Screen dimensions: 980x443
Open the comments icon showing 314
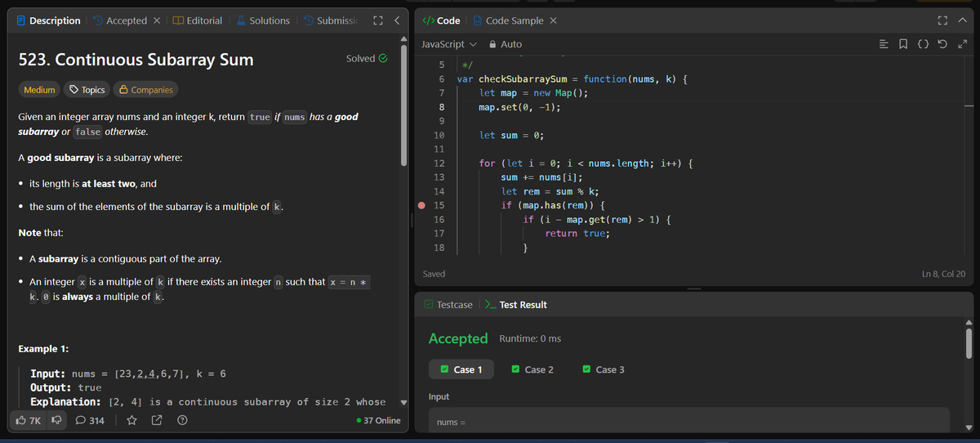pos(82,421)
